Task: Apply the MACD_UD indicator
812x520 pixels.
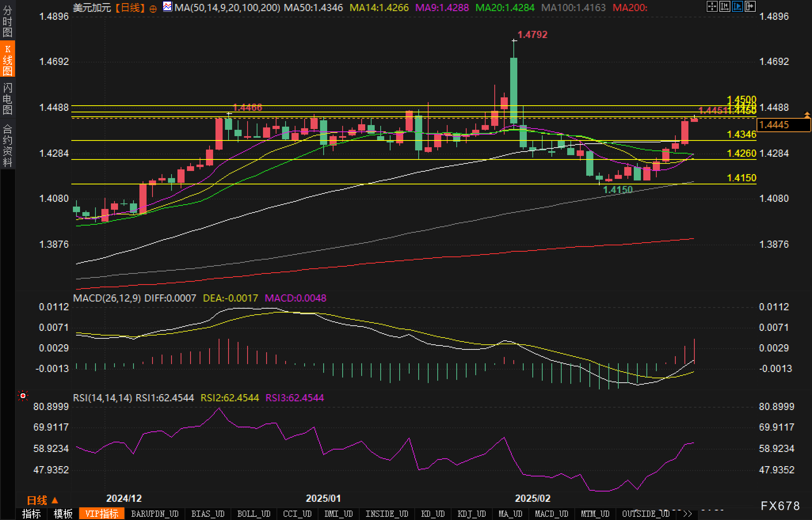Action: pos(551,514)
